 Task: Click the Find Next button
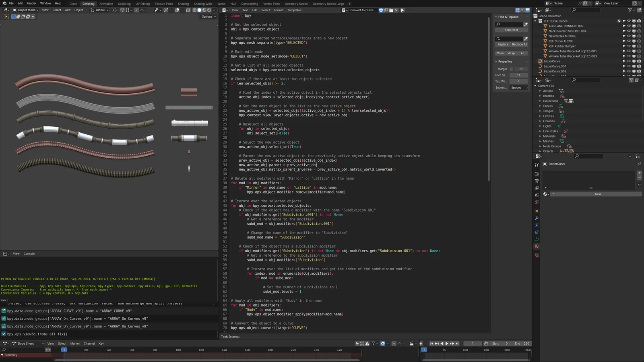[511, 30]
